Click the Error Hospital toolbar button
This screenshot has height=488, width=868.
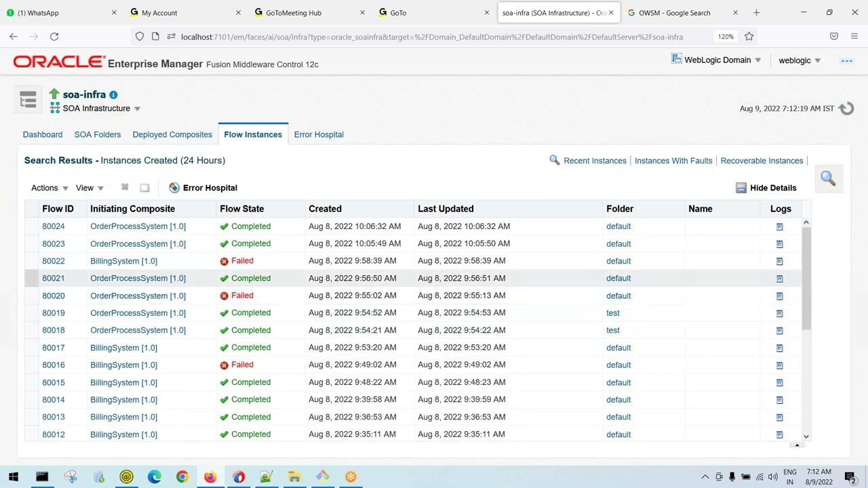pos(203,188)
